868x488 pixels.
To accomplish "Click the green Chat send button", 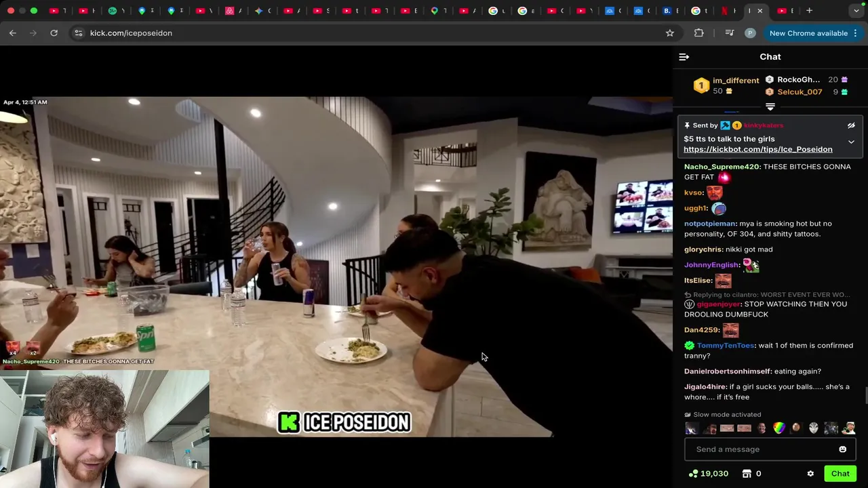I will tap(840, 474).
